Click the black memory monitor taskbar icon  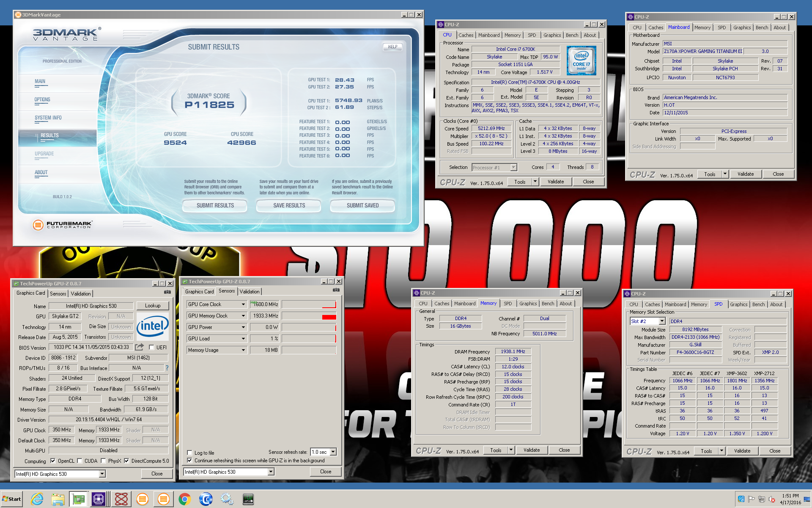[x=248, y=500]
